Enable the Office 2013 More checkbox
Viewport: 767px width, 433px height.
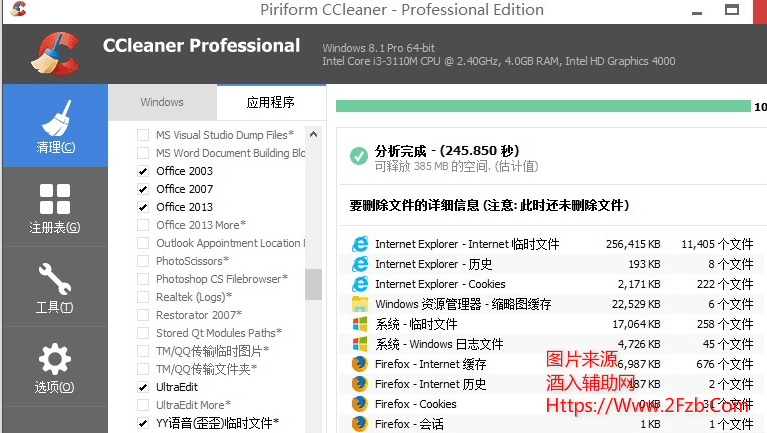click(x=143, y=225)
